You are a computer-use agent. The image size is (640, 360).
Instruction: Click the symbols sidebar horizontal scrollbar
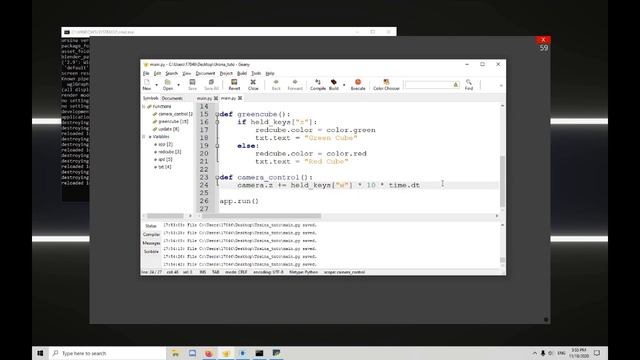pyautogui.click(x=165, y=216)
